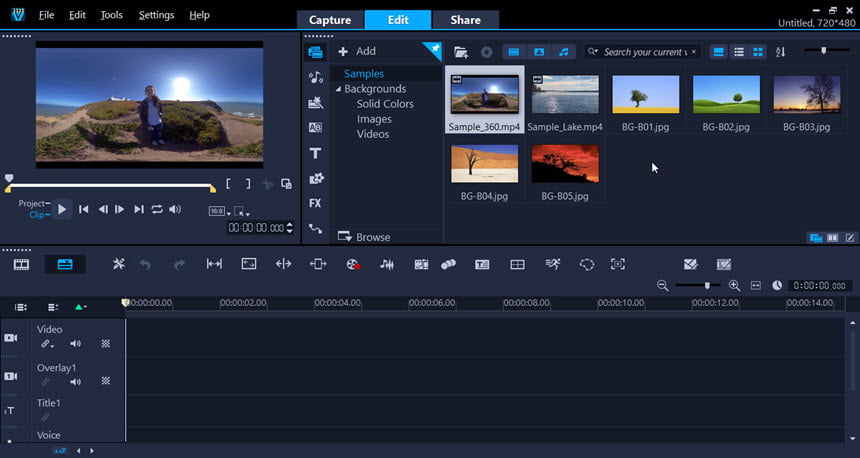Open the aspect ratio 16:9 dropdown
This screenshot has width=860, height=458.
219,211
